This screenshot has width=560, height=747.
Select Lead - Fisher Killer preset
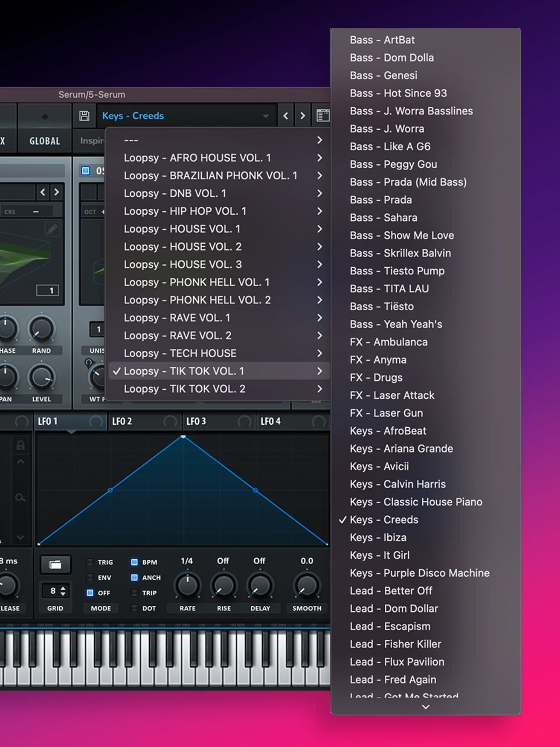(x=425, y=644)
